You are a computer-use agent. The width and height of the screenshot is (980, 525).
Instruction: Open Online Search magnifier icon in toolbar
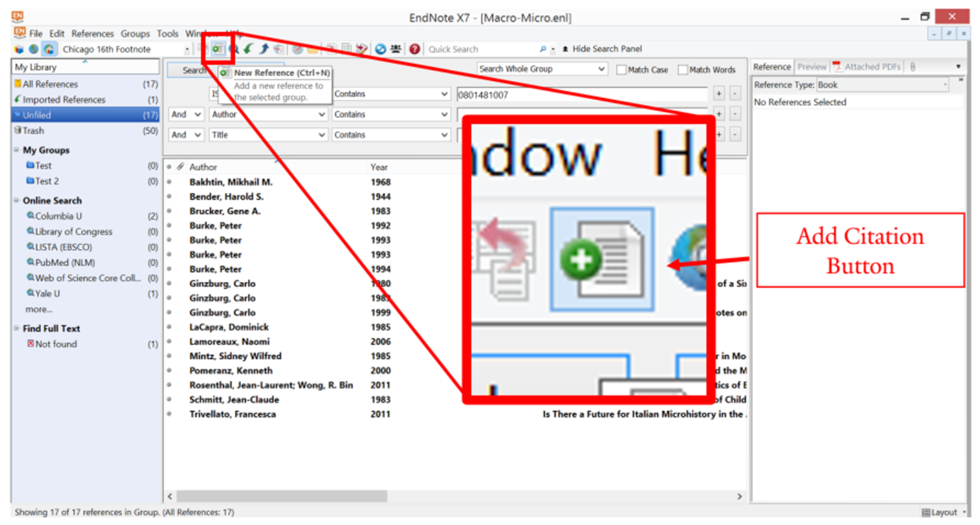click(234, 49)
